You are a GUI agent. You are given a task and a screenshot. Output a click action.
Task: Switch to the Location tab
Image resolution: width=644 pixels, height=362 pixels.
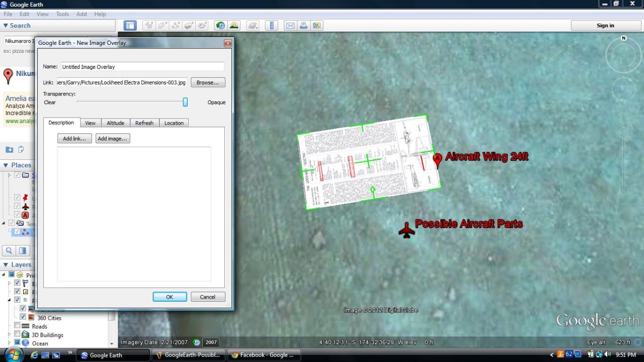pyautogui.click(x=174, y=123)
